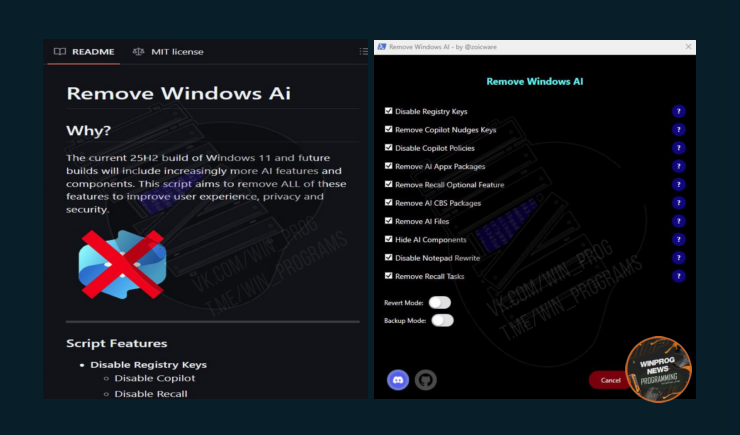The width and height of the screenshot is (740, 435).
Task: Switch to the MIT license tab
Action: (x=168, y=51)
